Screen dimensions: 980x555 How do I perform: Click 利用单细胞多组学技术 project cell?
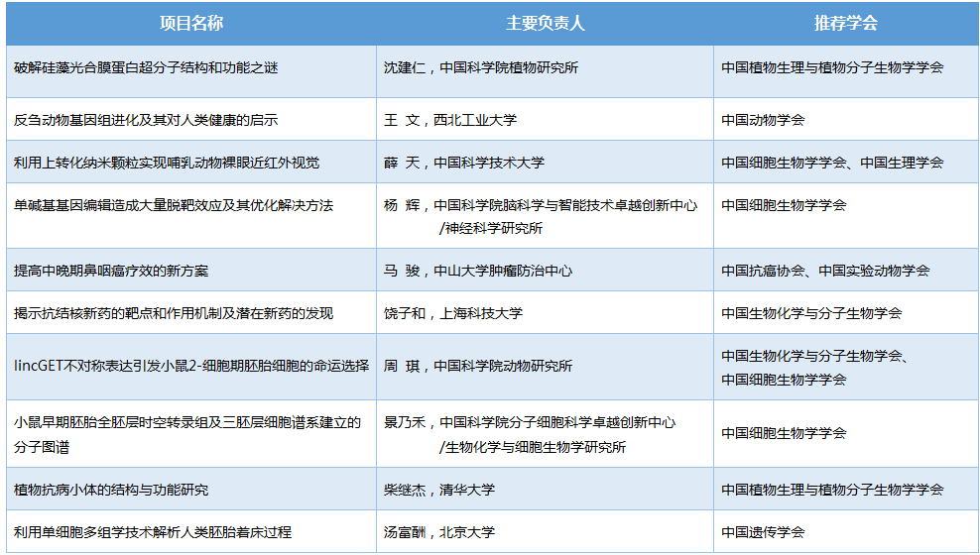[x=153, y=532]
